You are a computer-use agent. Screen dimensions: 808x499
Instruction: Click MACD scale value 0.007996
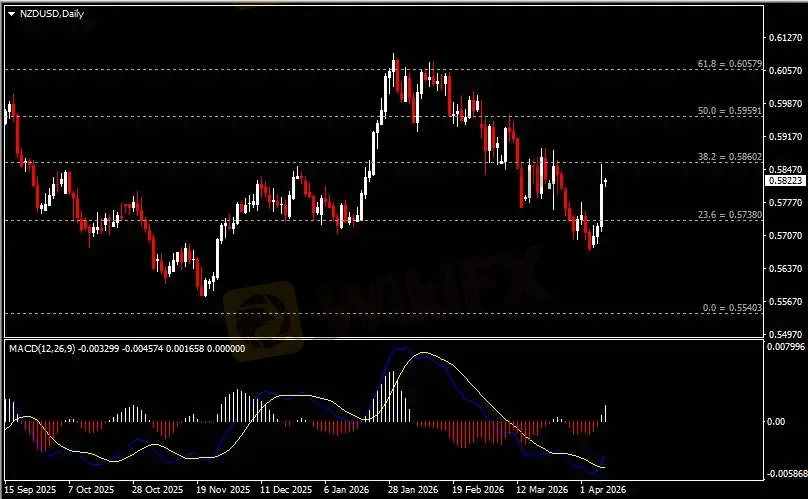tap(786, 347)
